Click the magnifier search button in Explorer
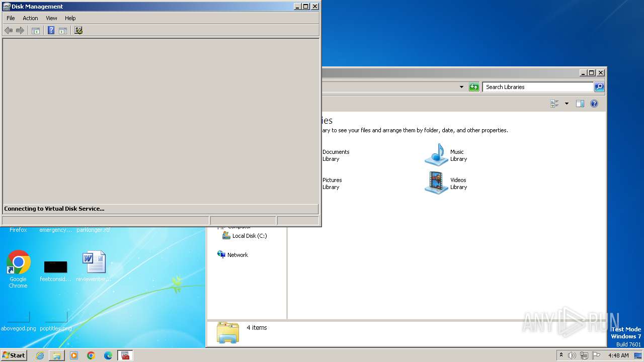 click(x=599, y=87)
